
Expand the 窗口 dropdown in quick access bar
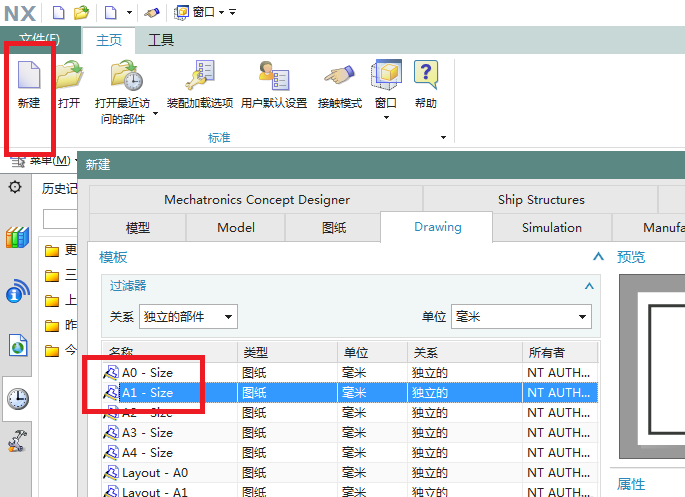pyautogui.click(x=221, y=13)
